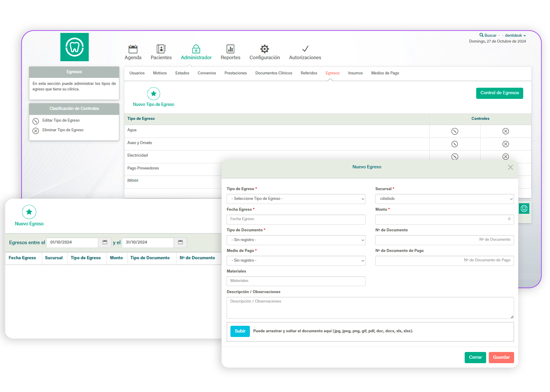Open the Agenda calendar icon

pos(133,49)
